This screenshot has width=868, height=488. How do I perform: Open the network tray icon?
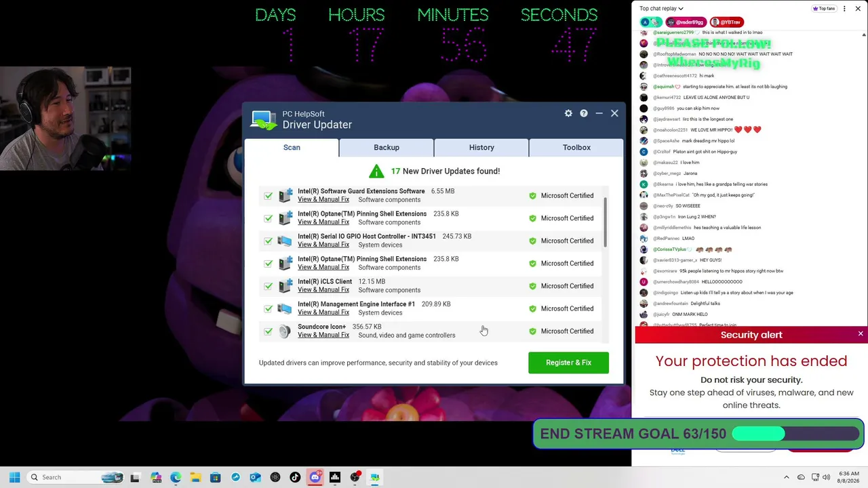(x=815, y=477)
